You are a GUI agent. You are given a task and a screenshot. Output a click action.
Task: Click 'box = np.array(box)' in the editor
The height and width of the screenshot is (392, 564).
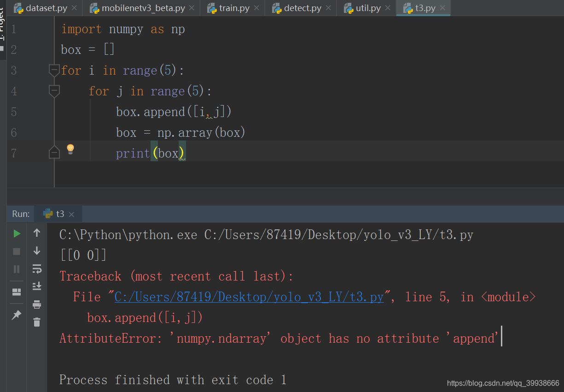pyautogui.click(x=180, y=133)
